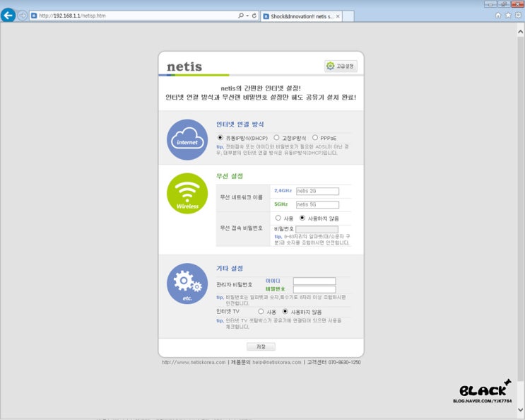Viewport: 525px width, 420px height.
Task: Click the 5GHz network name field
Action: pyautogui.click(x=317, y=204)
